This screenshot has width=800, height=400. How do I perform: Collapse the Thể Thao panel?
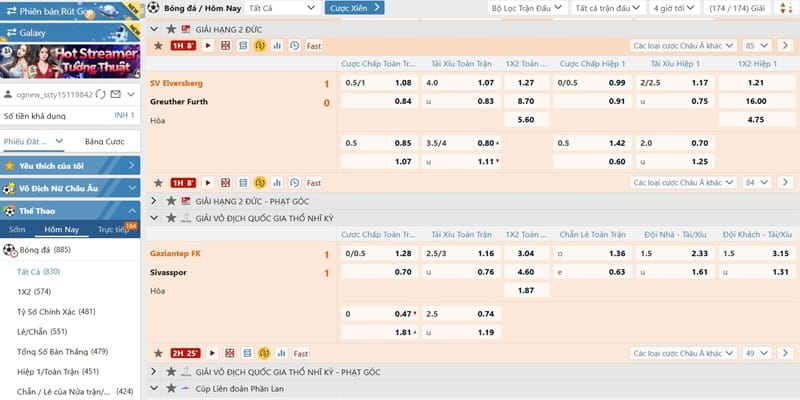coord(70,211)
